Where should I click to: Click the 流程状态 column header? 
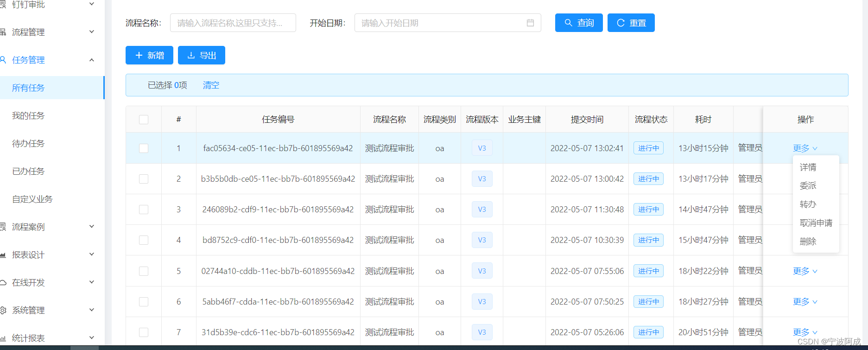point(651,120)
